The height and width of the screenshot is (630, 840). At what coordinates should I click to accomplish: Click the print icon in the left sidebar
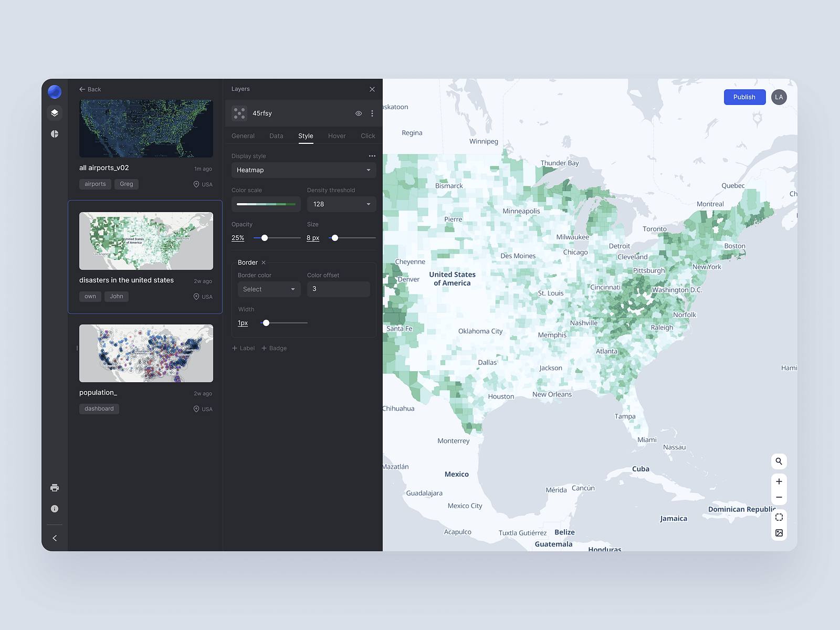(x=55, y=487)
